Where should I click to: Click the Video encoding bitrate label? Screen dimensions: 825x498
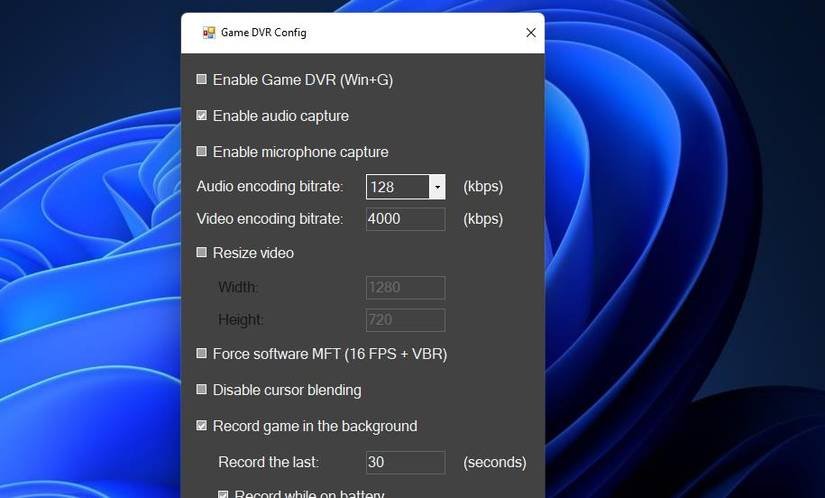pos(269,219)
